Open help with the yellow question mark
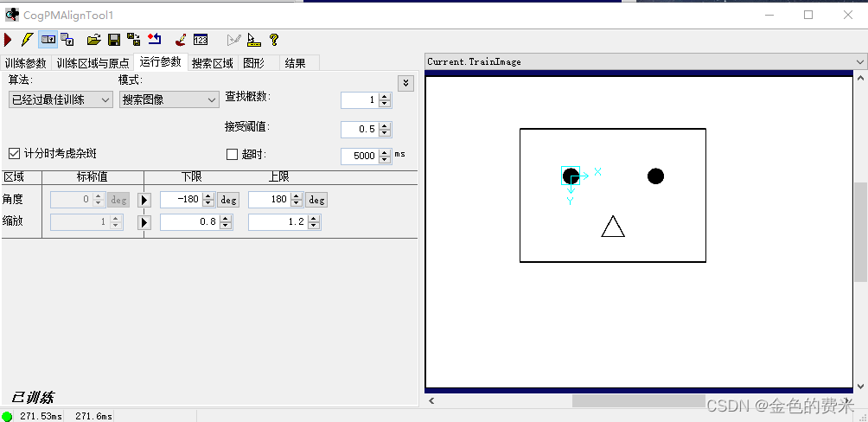 pos(273,40)
